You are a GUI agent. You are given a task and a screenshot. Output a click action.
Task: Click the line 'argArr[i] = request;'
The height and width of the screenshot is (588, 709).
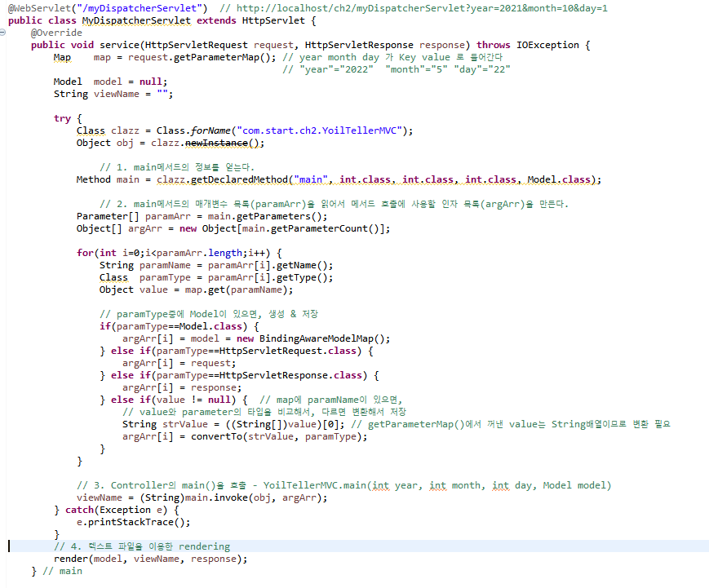coord(179,362)
